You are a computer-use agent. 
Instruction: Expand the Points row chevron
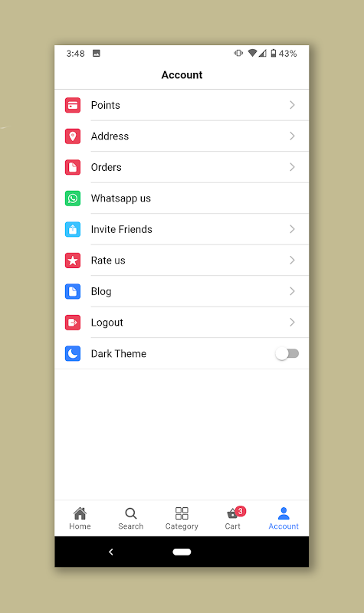(292, 105)
